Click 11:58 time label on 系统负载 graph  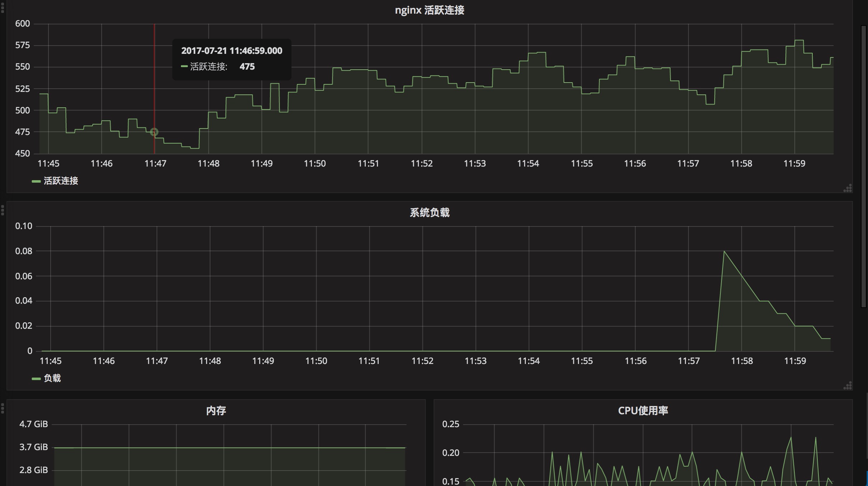742,361
